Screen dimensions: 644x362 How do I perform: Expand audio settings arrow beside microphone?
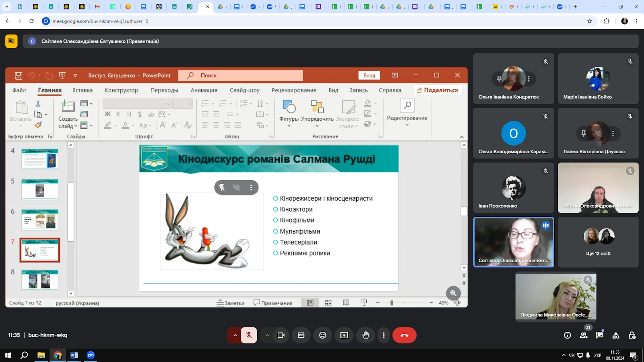[235, 335]
